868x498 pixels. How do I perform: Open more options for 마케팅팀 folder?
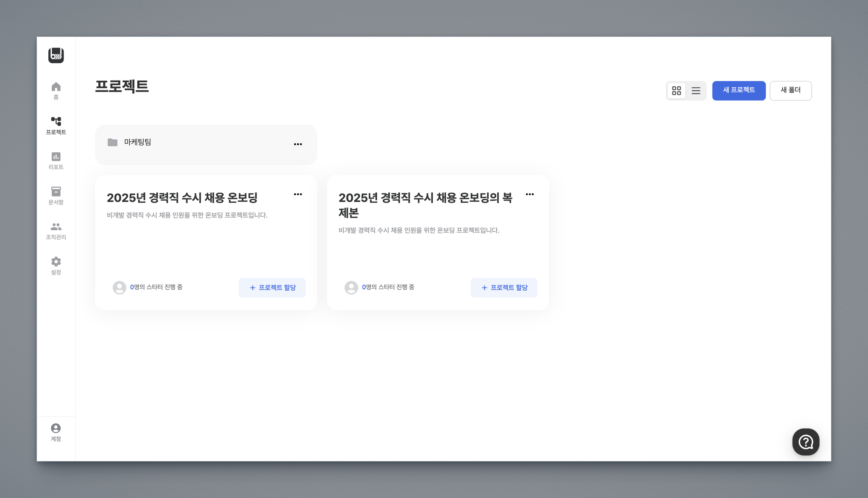click(298, 144)
